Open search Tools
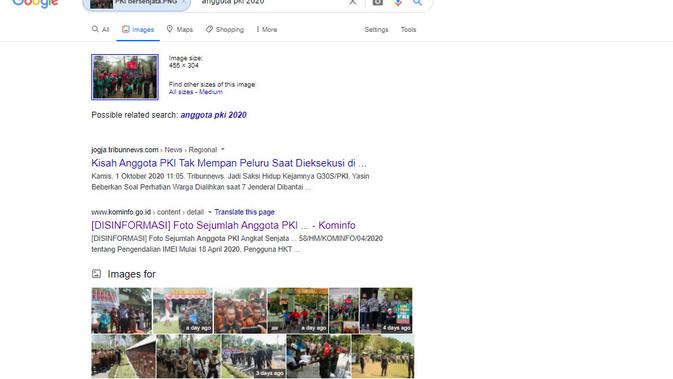 [408, 30]
